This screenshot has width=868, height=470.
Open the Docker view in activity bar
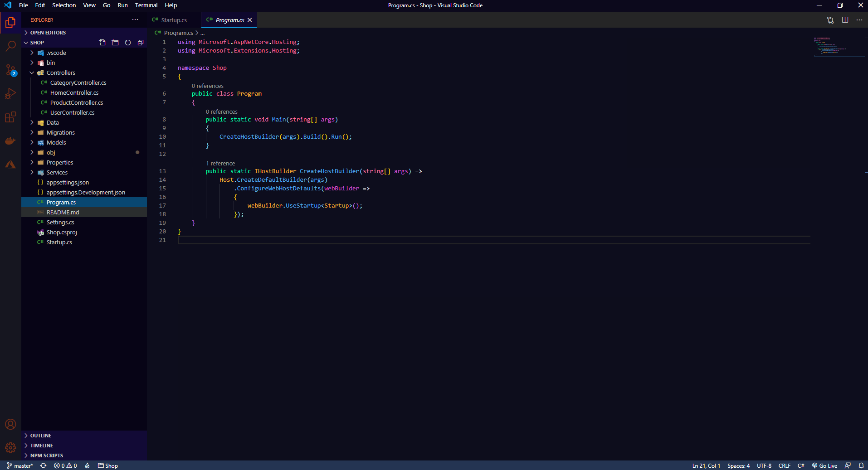(x=10, y=141)
